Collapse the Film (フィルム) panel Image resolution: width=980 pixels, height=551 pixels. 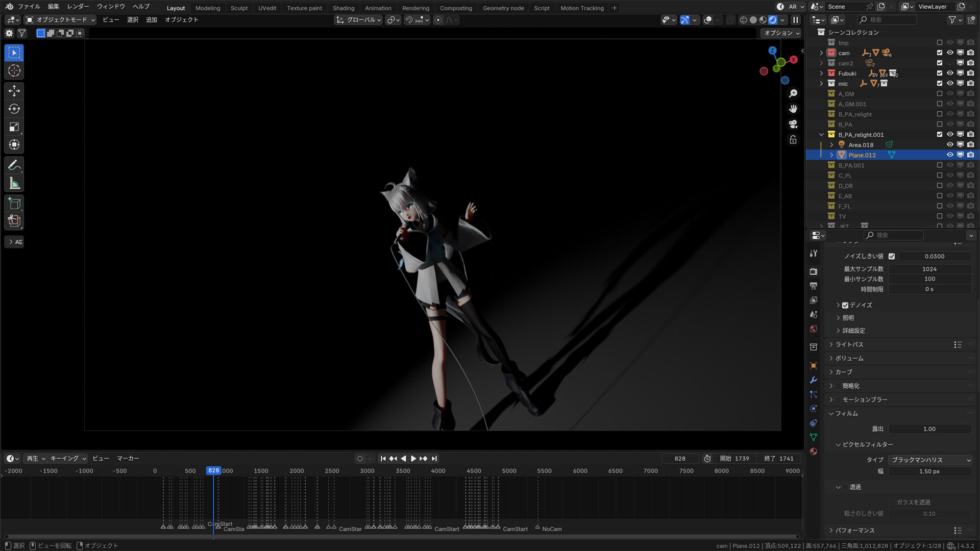coord(846,414)
